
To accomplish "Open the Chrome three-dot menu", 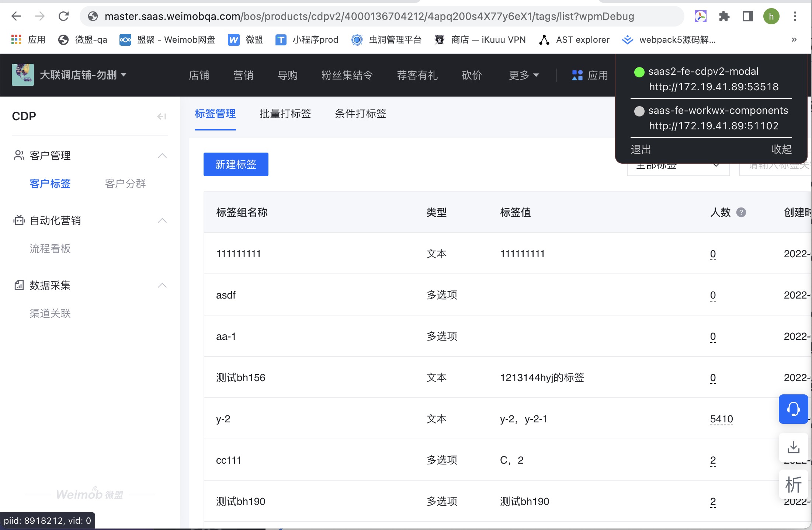I will [x=795, y=16].
